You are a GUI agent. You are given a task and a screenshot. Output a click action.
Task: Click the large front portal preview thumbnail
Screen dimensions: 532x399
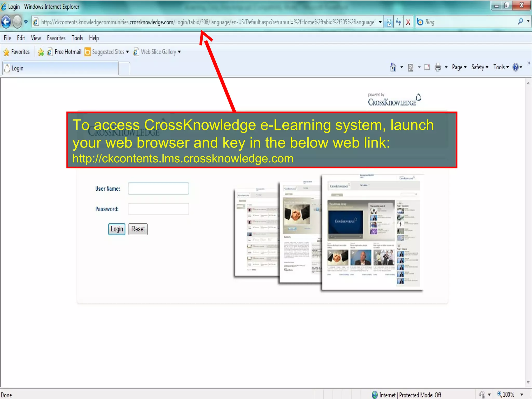[372, 232]
